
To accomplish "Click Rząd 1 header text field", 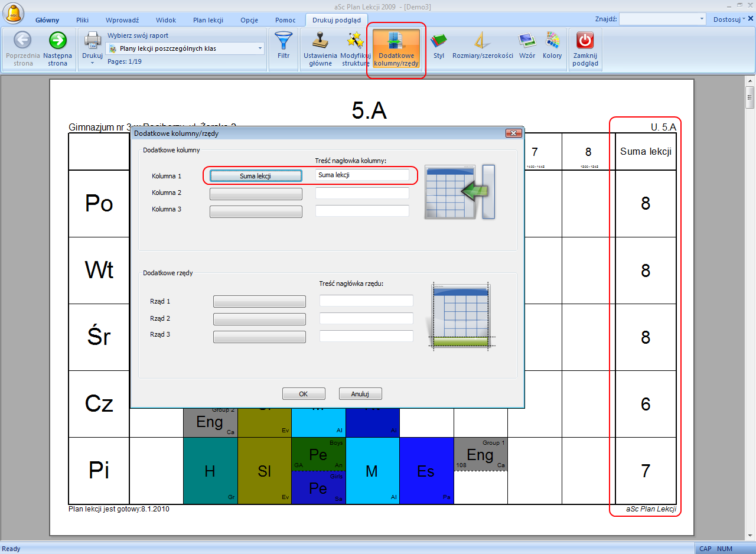I will (366, 301).
